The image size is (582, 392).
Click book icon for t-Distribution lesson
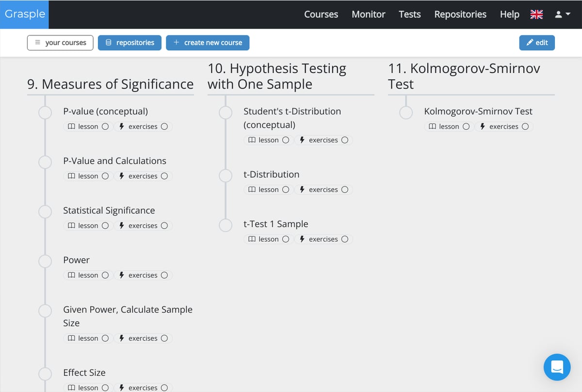(252, 190)
